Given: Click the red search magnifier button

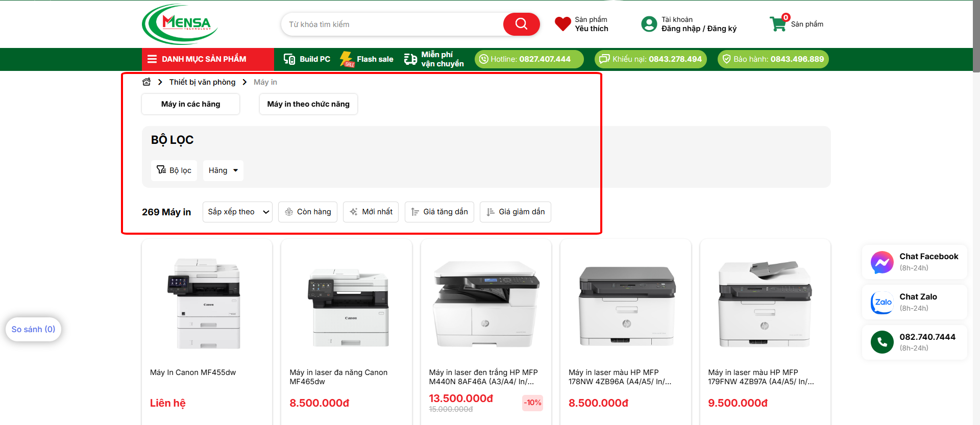Looking at the screenshot, I should (x=521, y=24).
